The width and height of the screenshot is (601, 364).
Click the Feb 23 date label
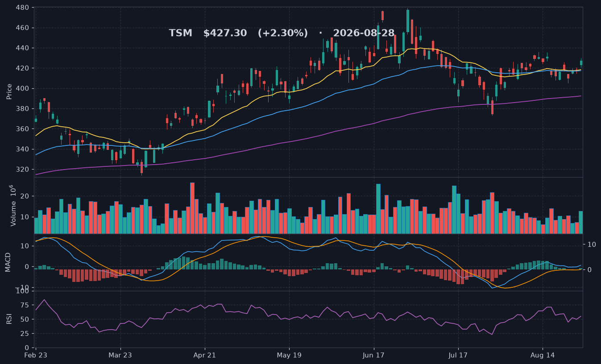(x=36, y=356)
